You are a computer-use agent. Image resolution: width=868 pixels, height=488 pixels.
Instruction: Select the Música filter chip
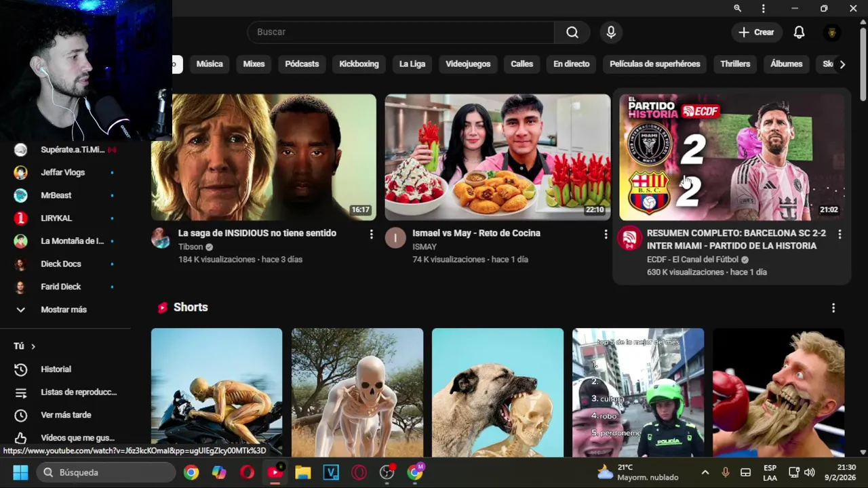[x=210, y=64]
